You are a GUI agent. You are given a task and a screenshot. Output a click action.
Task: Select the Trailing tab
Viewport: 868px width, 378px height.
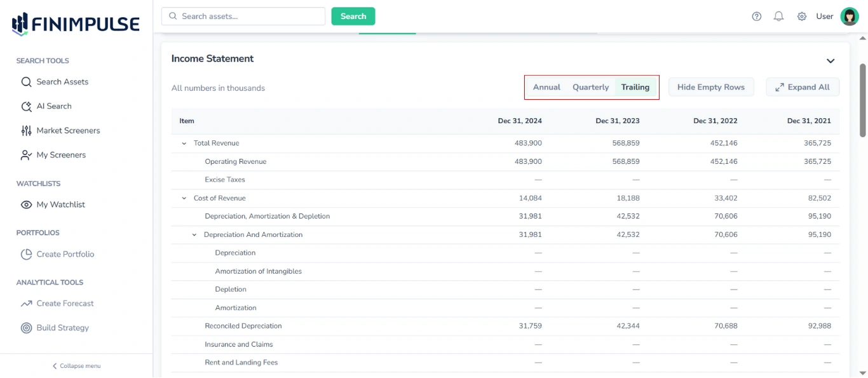point(635,87)
